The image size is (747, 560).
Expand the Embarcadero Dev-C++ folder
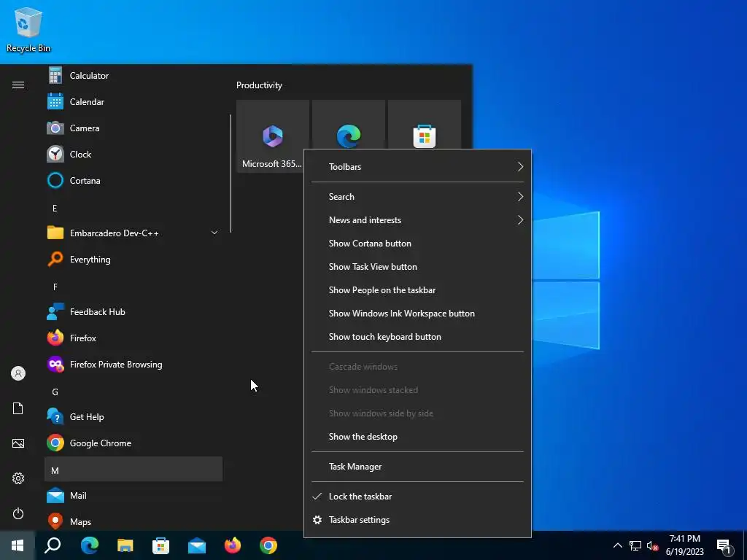point(133,233)
